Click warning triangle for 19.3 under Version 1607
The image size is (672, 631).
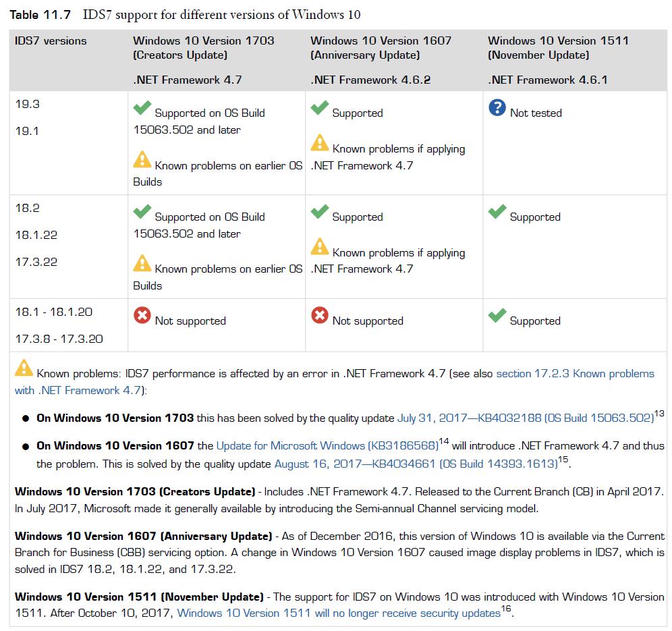pos(320,143)
